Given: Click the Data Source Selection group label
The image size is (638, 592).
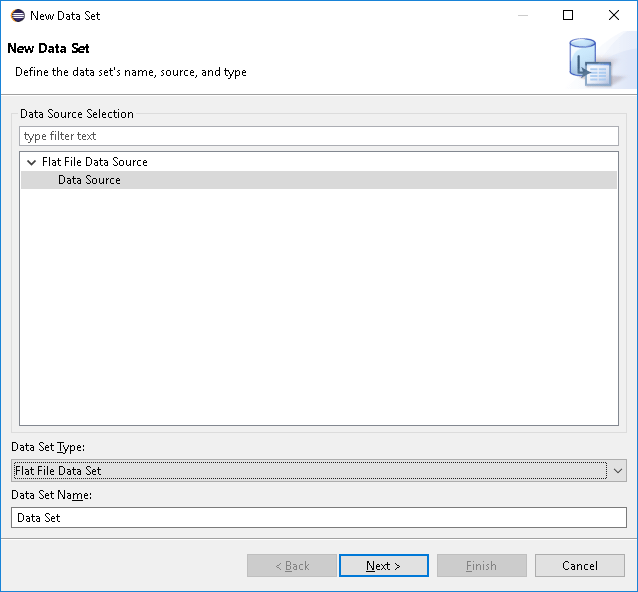Looking at the screenshot, I should click(76, 114).
